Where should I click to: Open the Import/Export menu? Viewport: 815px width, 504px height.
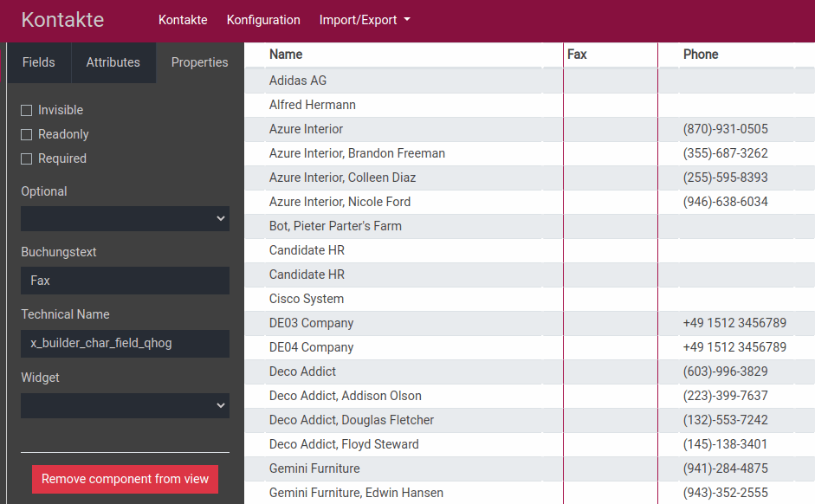[364, 20]
